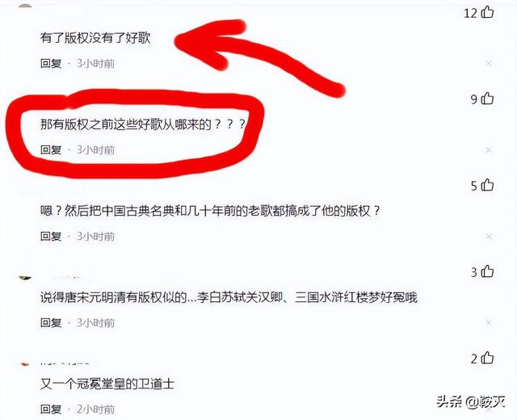
Task: Reply to 那有版权之前这些好歌 comment
Action: point(51,150)
